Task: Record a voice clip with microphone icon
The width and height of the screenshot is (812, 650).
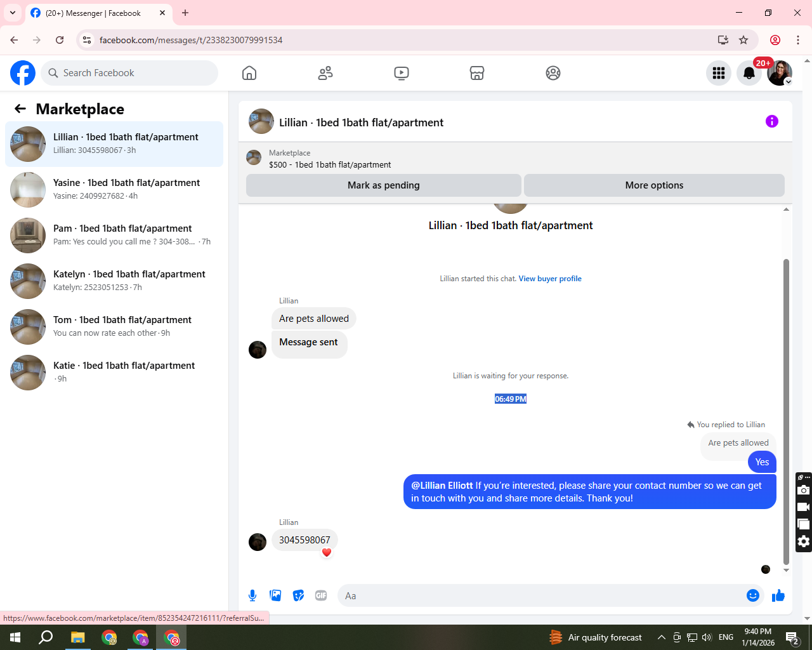Action: pos(252,595)
